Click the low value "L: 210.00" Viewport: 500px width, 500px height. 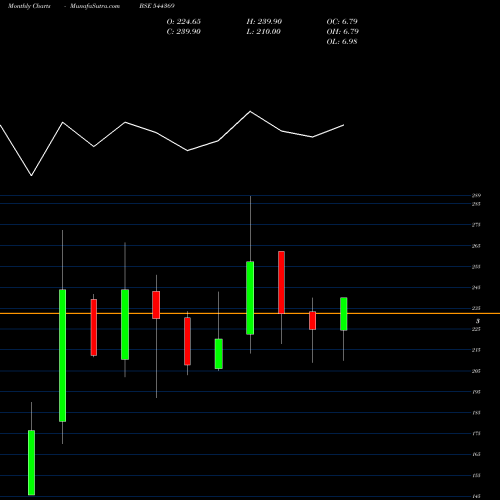264,32
